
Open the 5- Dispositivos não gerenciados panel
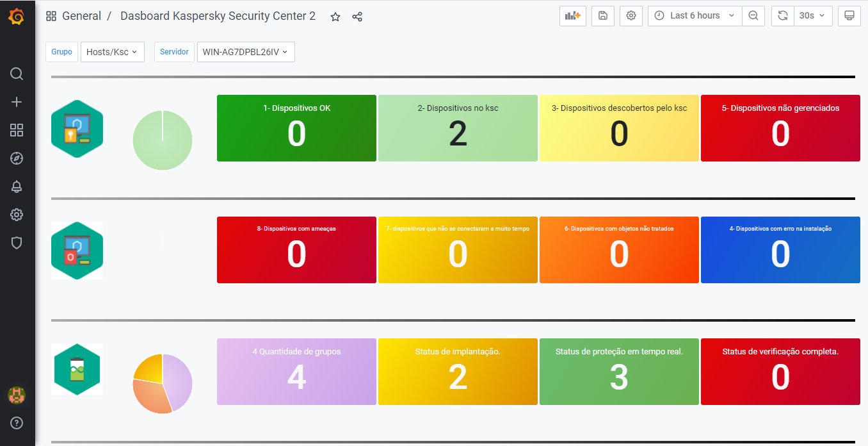pos(780,128)
